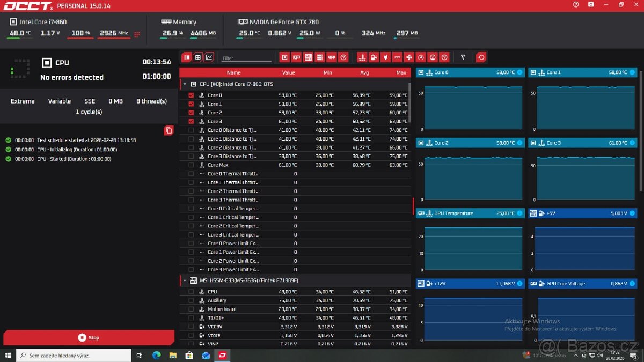Switch to split table-and-graph view
Viewport: 644px width, 362px height.
click(x=187, y=57)
